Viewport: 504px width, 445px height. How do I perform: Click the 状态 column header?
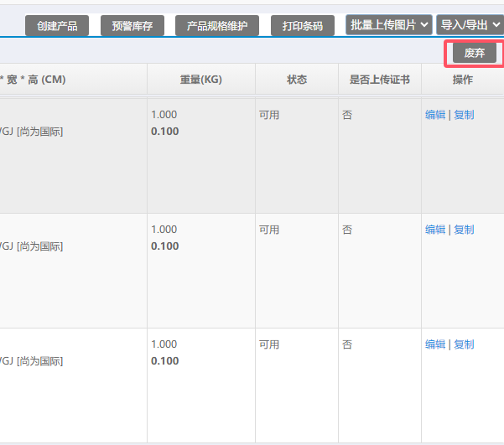pyautogui.click(x=297, y=80)
